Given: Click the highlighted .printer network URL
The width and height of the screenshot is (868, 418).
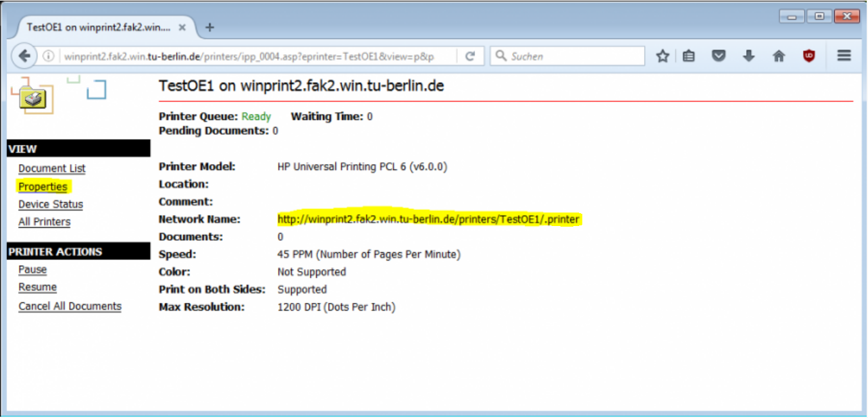Looking at the screenshot, I should tap(428, 220).
